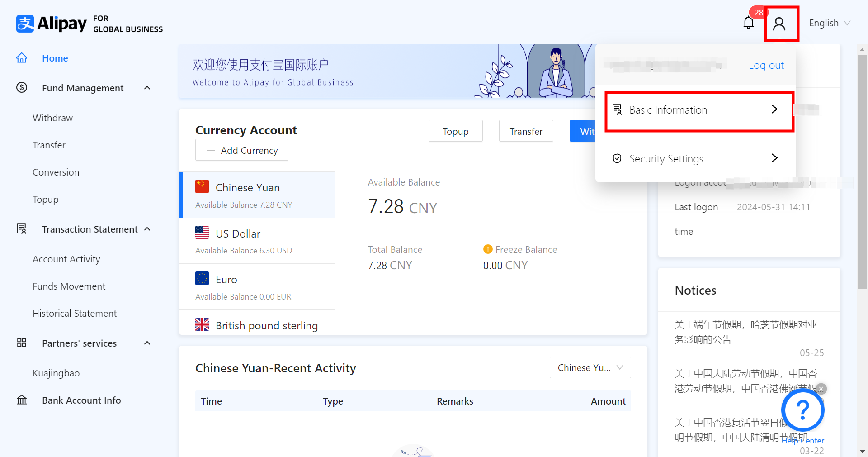Viewport: 868px width, 457px height.
Task: Click the notification bell icon
Action: (x=748, y=23)
